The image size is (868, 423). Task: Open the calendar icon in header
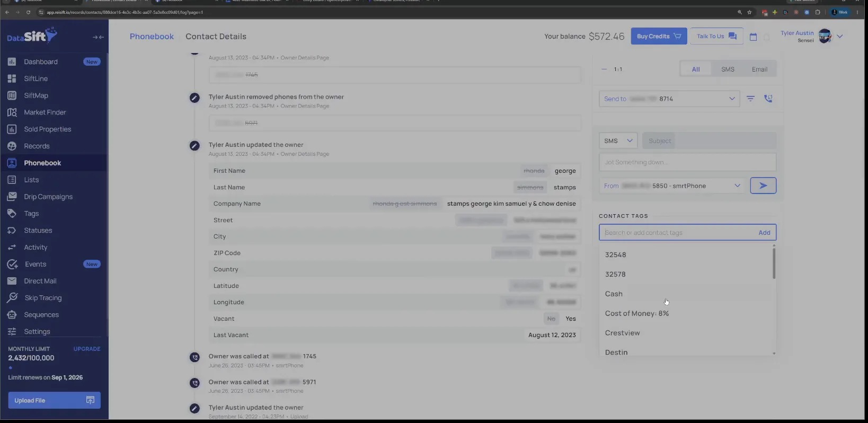tap(753, 37)
